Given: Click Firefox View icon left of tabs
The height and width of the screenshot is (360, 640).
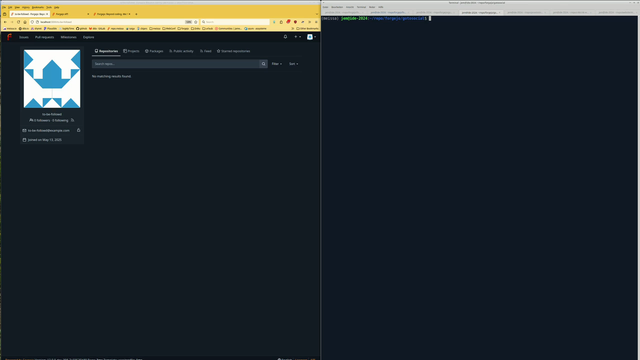Looking at the screenshot, I should pyautogui.click(x=4, y=14).
